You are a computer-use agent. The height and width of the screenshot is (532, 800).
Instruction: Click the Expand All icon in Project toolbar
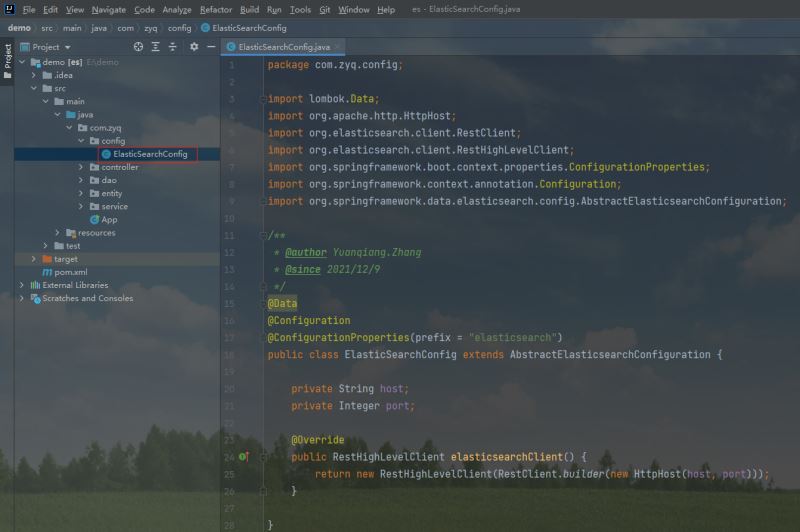[156, 47]
